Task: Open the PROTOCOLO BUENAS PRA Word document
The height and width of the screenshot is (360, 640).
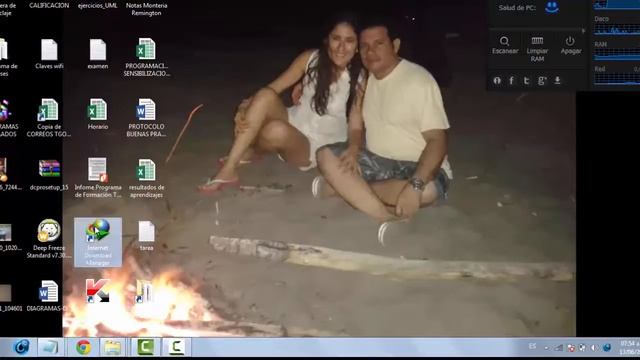Action: point(146,118)
